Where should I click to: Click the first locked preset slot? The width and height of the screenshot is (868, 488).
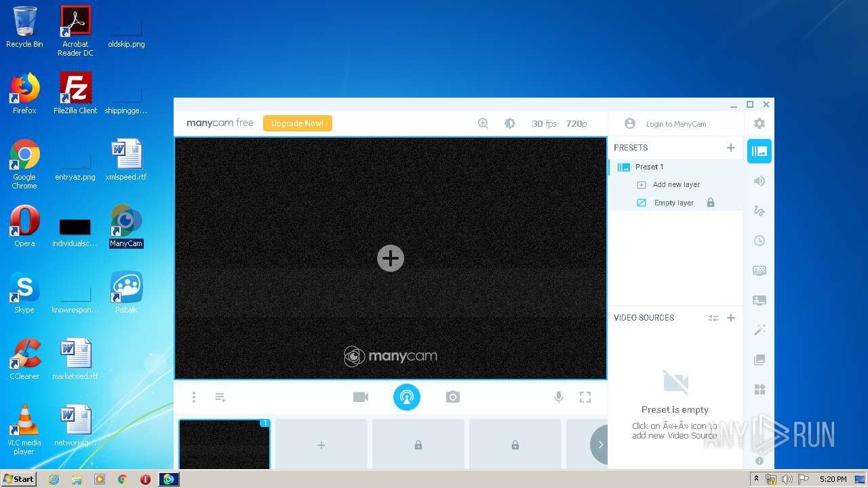point(418,444)
